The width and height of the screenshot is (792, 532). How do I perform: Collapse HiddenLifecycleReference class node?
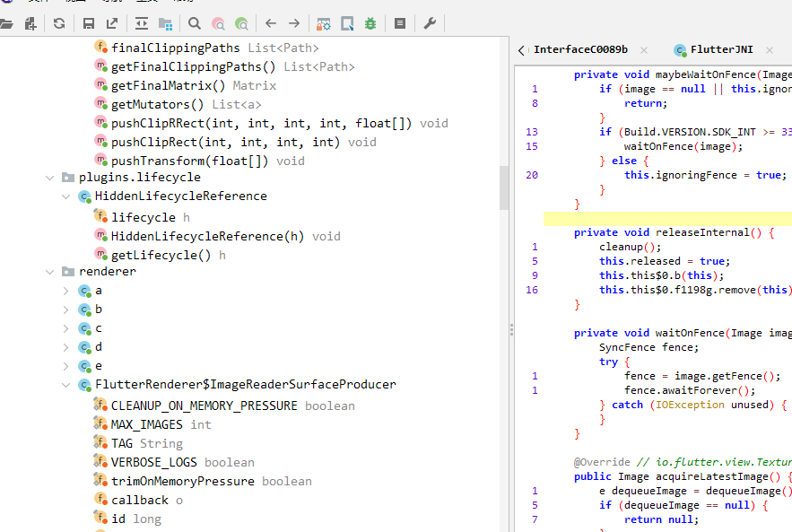pyautogui.click(x=65, y=196)
